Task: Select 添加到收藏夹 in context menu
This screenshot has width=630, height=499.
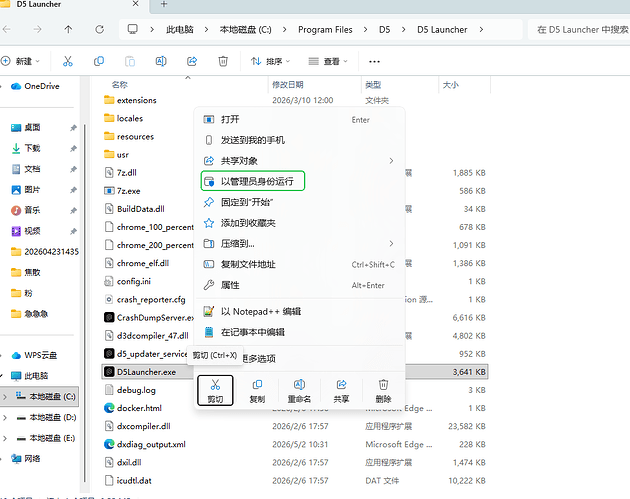Action: [x=299, y=223]
